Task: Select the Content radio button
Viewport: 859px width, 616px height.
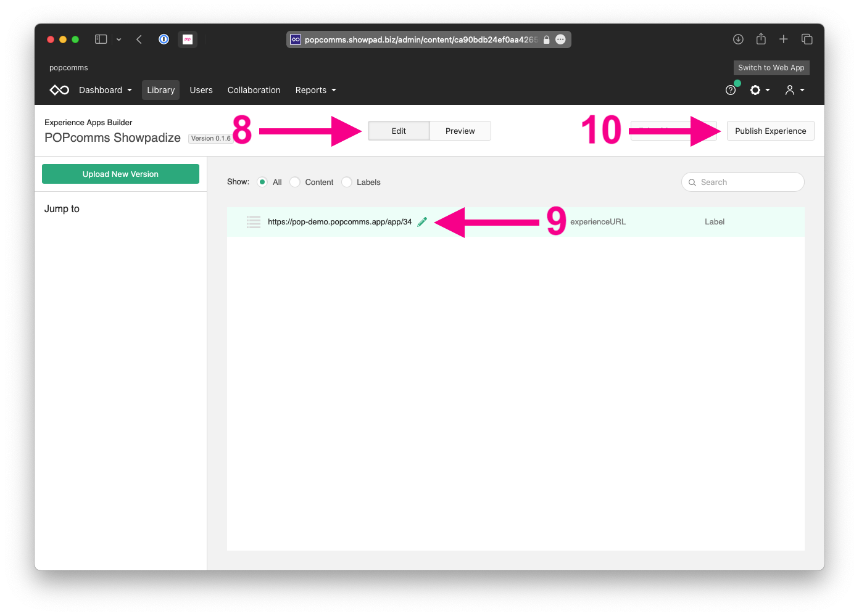Action: [295, 182]
